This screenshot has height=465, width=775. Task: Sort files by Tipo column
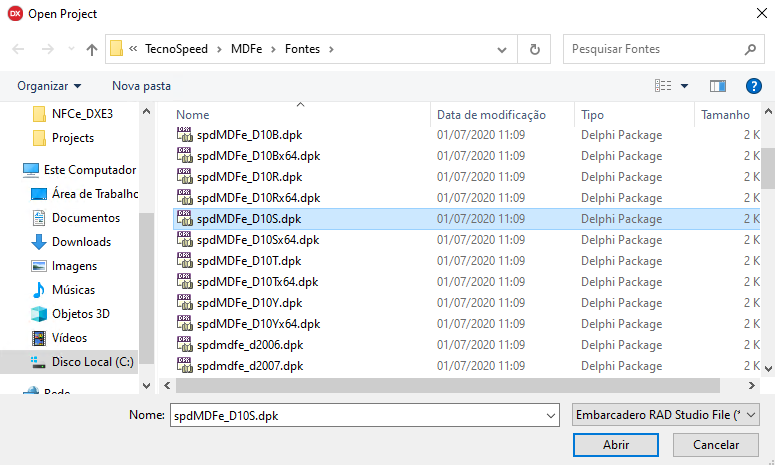[x=592, y=115]
